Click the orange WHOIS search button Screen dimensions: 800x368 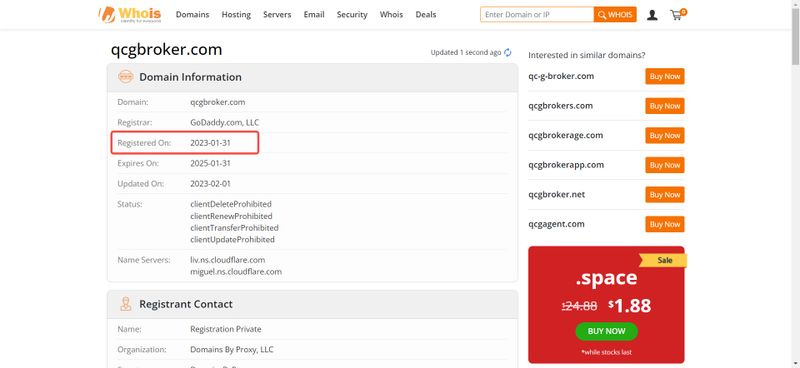click(x=615, y=14)
